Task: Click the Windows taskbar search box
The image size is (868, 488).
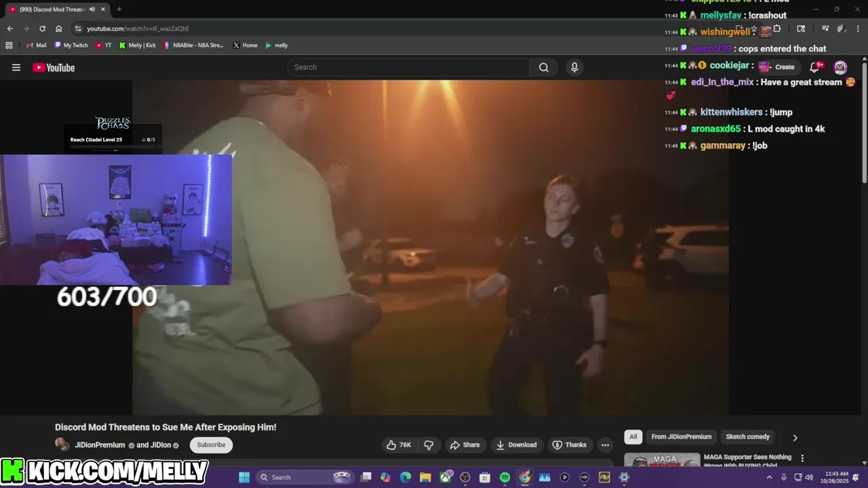Action: (306, 477)
